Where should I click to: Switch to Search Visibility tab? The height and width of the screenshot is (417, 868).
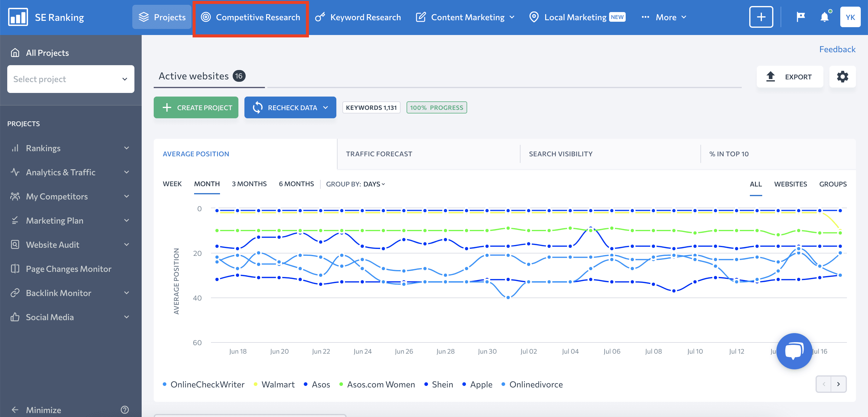click(x=560, y=154)
